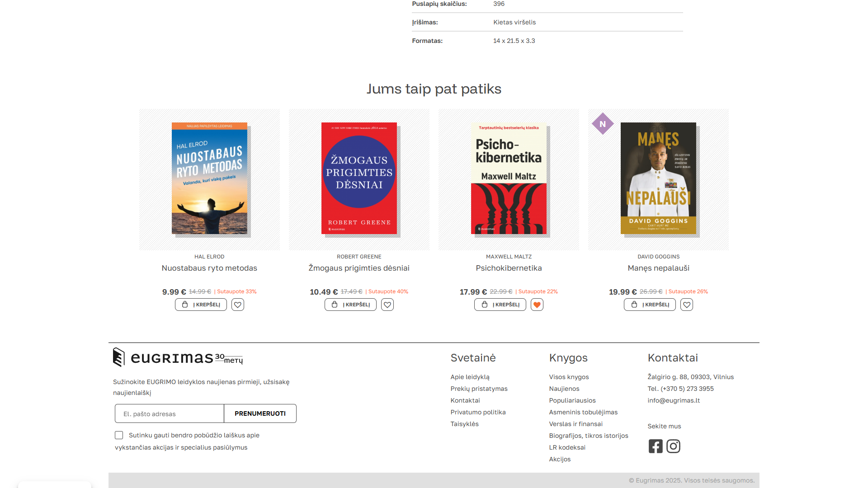Open Privatumo politika footer link
The height and width of the screenshot is (488, 868).
click(x=478, y=412)
